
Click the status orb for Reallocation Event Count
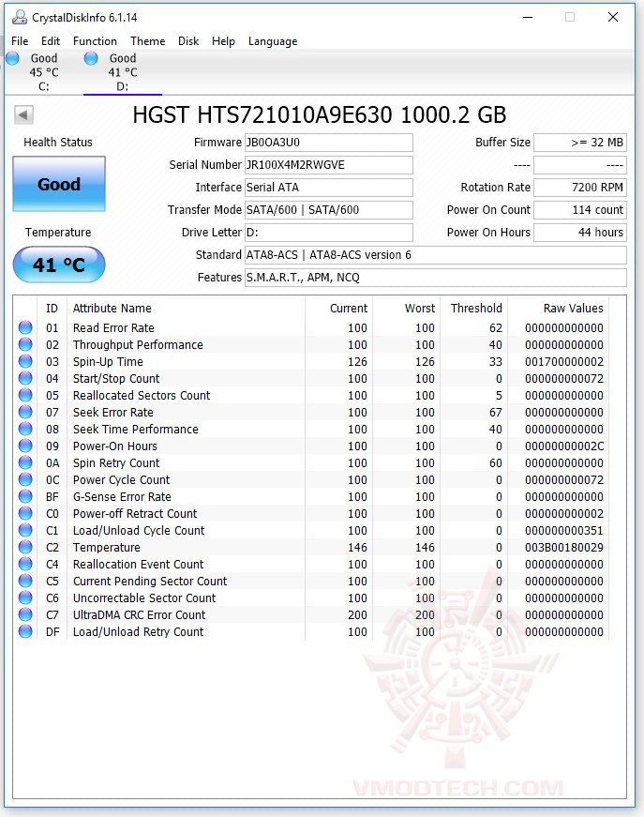(25, 564)
